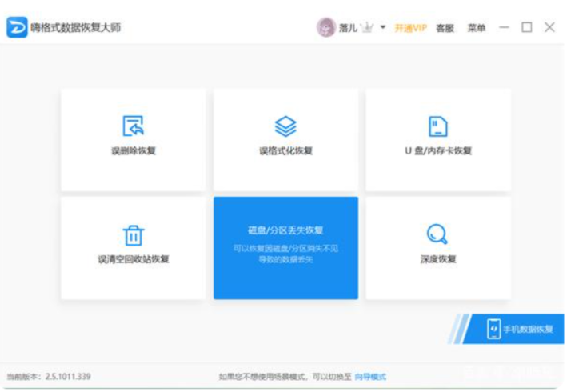Open the user avatar profile picture
Screen dimensions: 567x392
click(326, 27)
